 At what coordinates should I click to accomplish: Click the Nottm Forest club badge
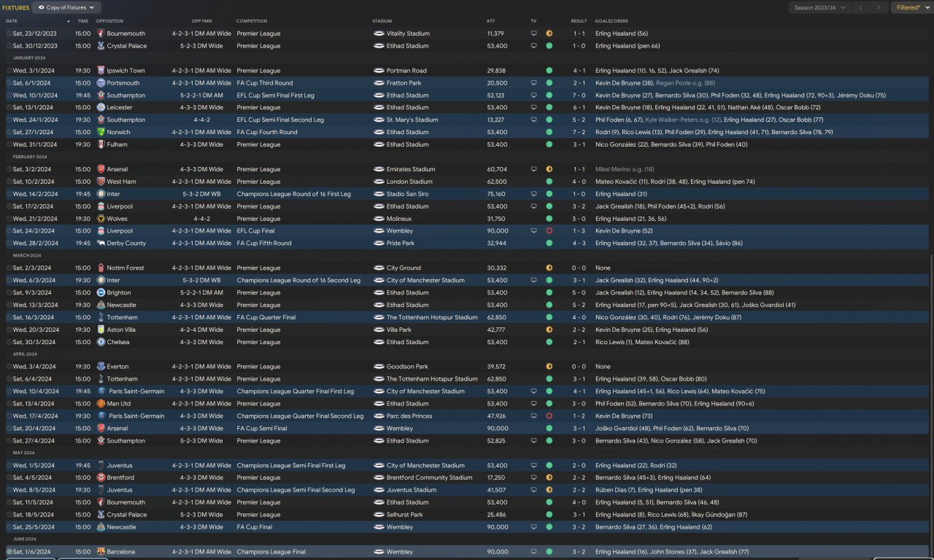click(101, 268)
